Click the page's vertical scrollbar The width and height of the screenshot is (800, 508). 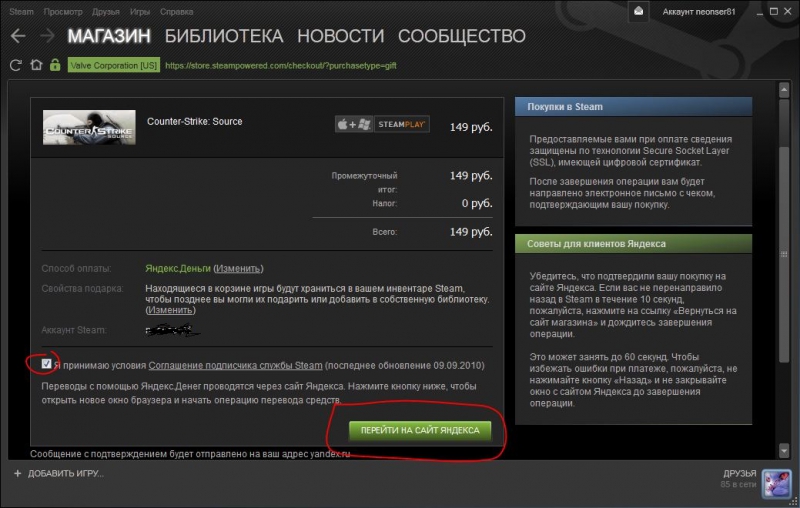[785, 200]
